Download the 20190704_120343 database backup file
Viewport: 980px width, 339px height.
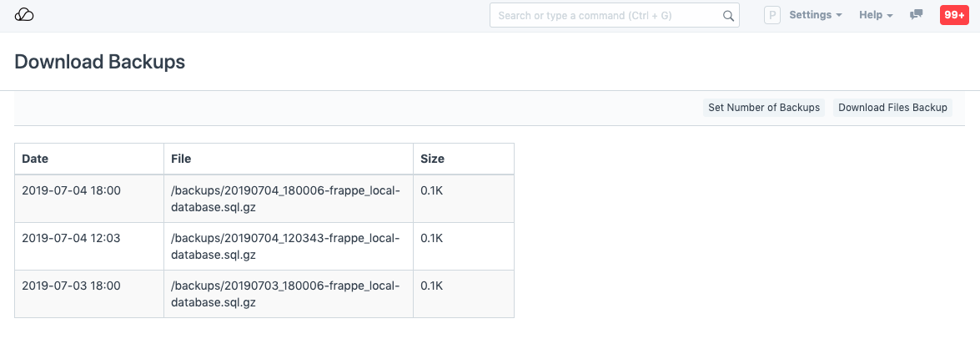[285, 246]
